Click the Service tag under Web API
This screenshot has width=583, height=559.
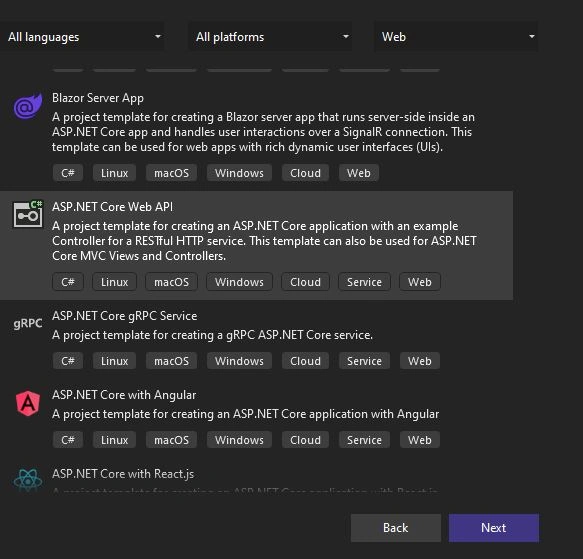pos(364,282)
